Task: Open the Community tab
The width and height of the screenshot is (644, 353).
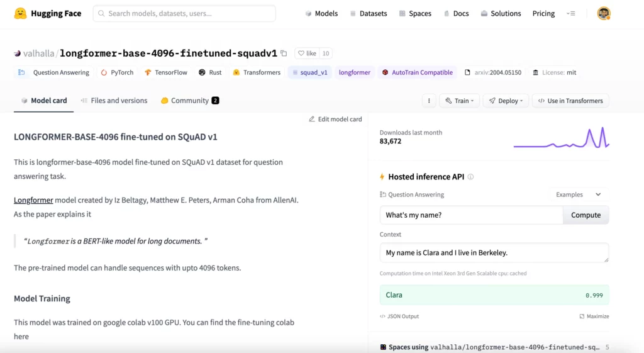Action: (x=189, y=101)
